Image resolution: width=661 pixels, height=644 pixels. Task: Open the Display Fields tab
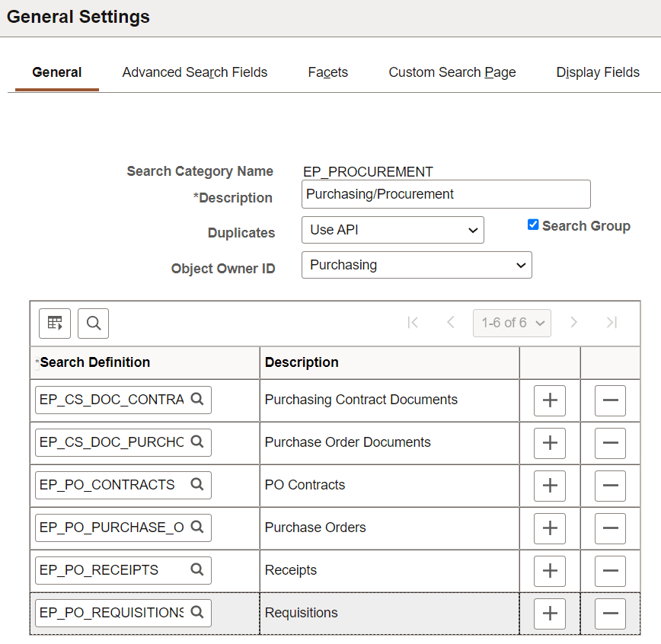tap(598, 72)
